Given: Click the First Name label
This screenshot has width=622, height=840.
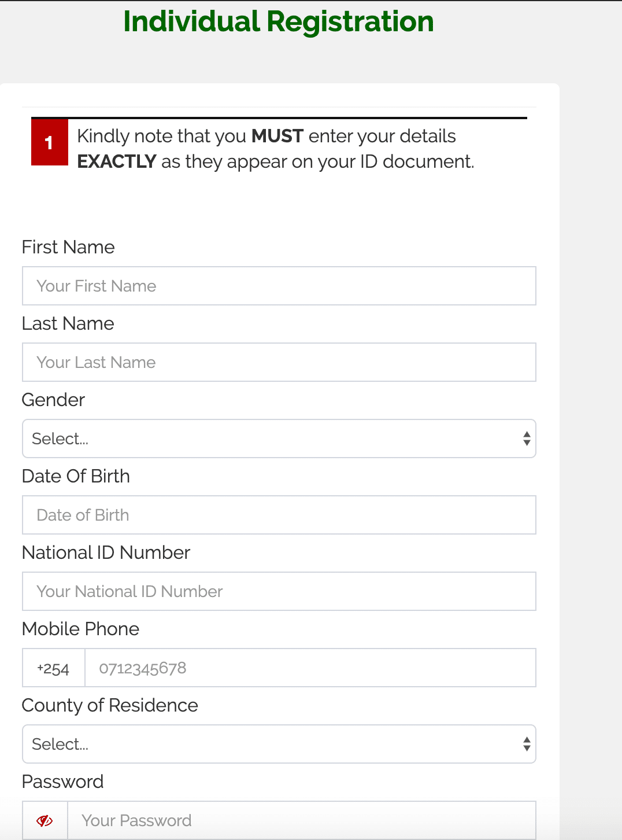Looking at the screenshot, I should click(x=68, y=247).
